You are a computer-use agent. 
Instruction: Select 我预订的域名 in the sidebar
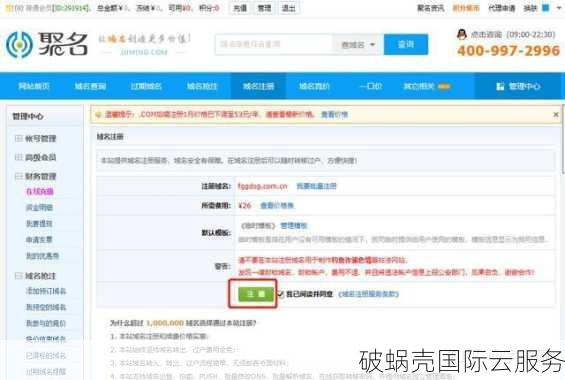click(46, 307)
